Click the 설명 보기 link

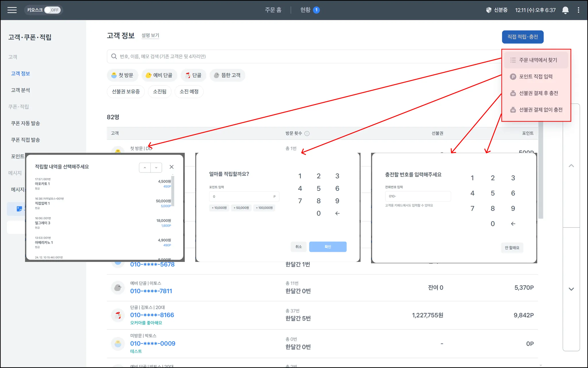[x=150, y=35]
